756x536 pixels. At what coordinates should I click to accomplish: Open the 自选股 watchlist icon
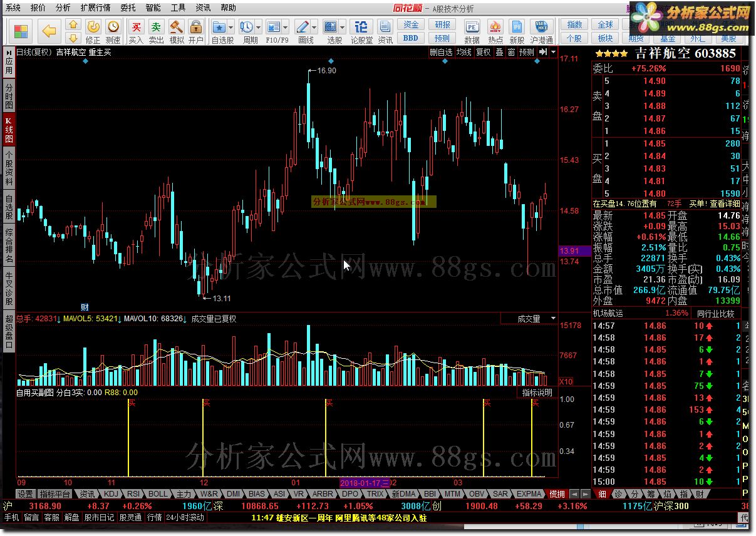click(219, 31)
